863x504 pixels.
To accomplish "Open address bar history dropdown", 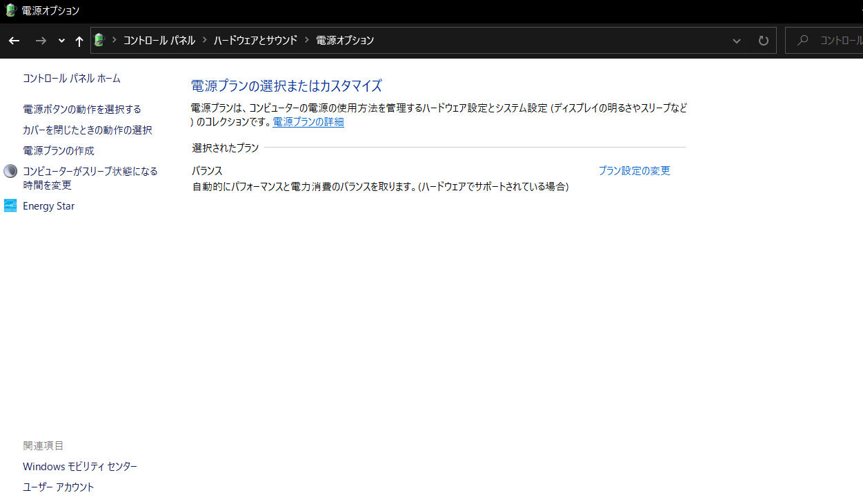I will pos(737,41).
